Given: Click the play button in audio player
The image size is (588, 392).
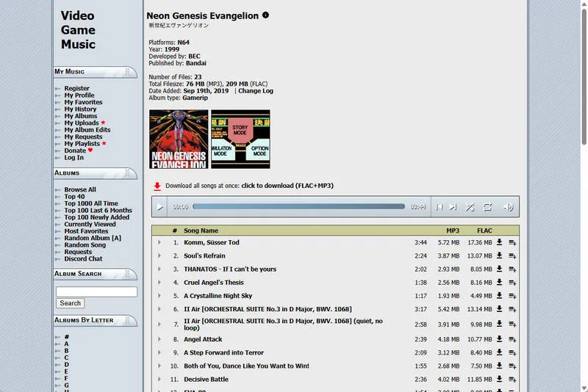Looking at the screenshot, I should click(x=159, y=207).
